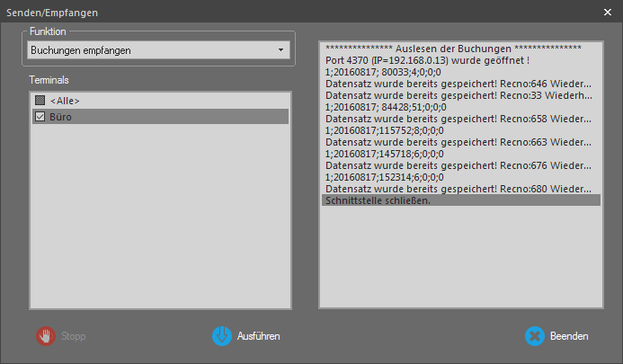Screen dimensions: 623x364
Task: Click the blue Ausführen power icon
Action: pyautogui.click(x=221, y=336)
